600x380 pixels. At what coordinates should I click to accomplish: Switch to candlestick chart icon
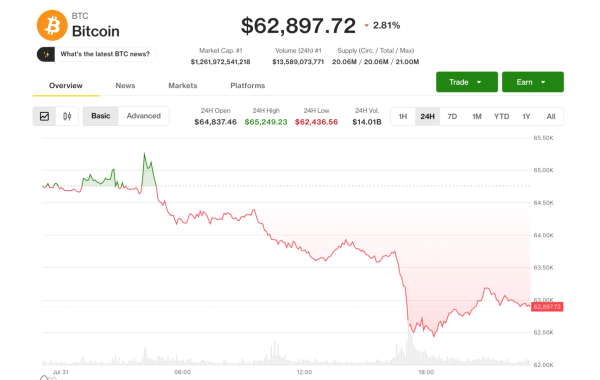coord(67,116)
